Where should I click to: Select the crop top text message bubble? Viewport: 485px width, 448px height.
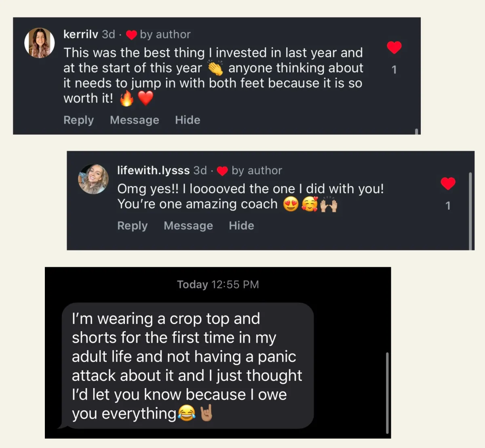(x=187, y=366)
